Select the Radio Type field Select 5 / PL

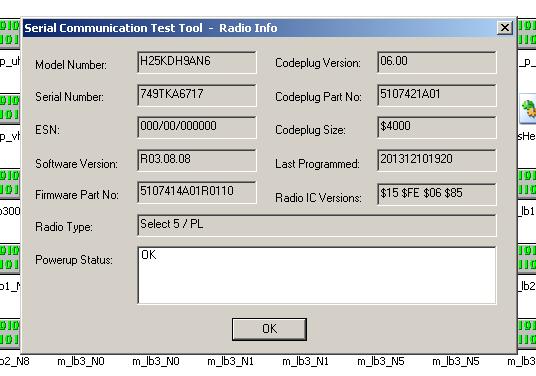pyautogui.click(x=317, y=225)
